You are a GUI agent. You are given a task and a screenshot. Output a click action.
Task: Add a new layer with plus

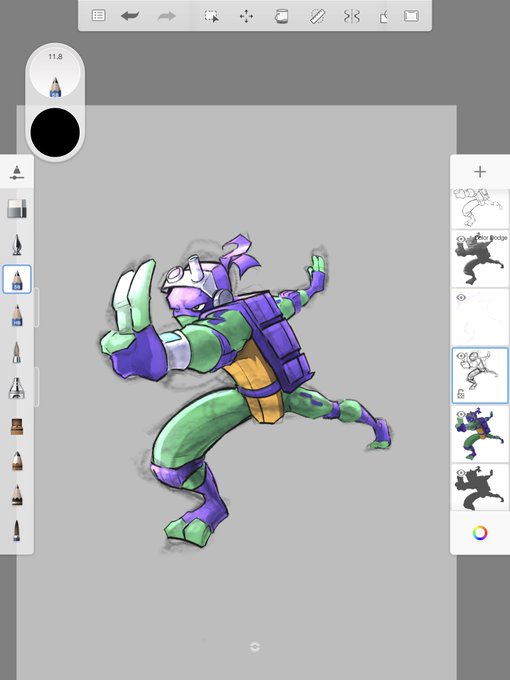[x=480, y=172]
